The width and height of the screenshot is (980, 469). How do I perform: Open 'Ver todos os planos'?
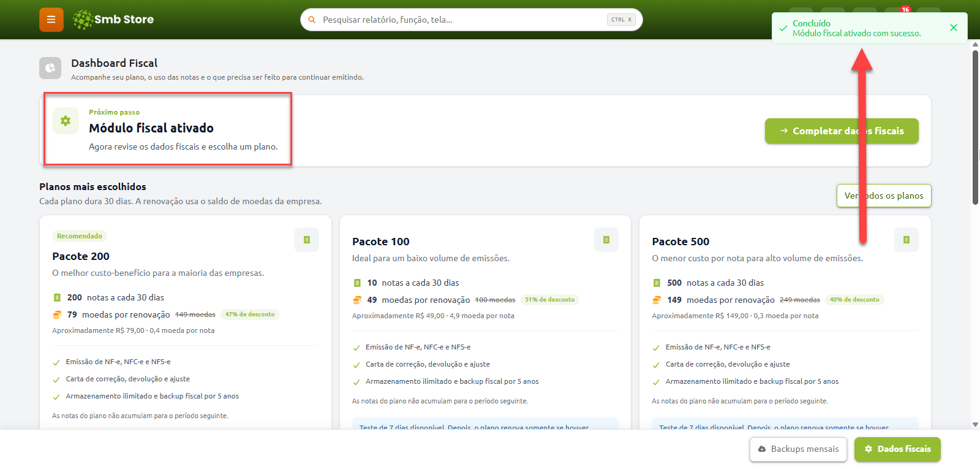pos(884,196)
